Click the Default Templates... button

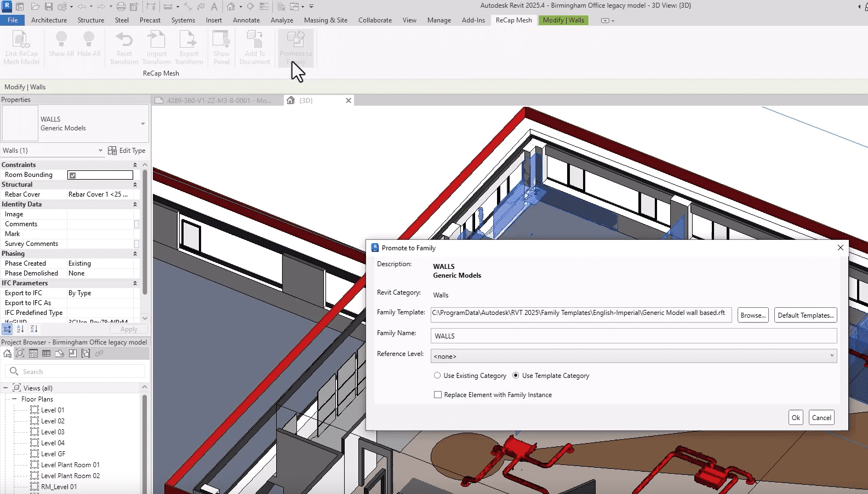click(x=806, y=315)
